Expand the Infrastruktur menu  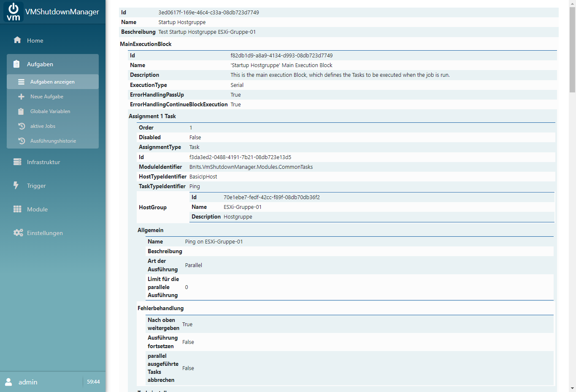click(53, 162)
